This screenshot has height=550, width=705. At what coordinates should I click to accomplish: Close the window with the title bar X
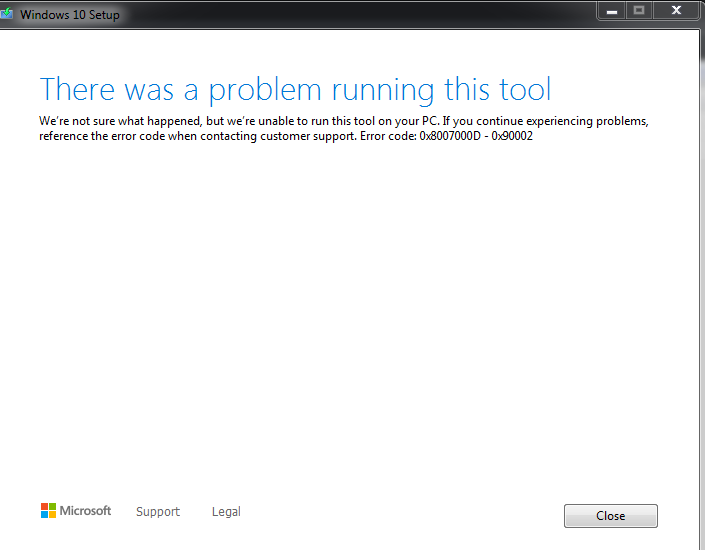point(676,11)
